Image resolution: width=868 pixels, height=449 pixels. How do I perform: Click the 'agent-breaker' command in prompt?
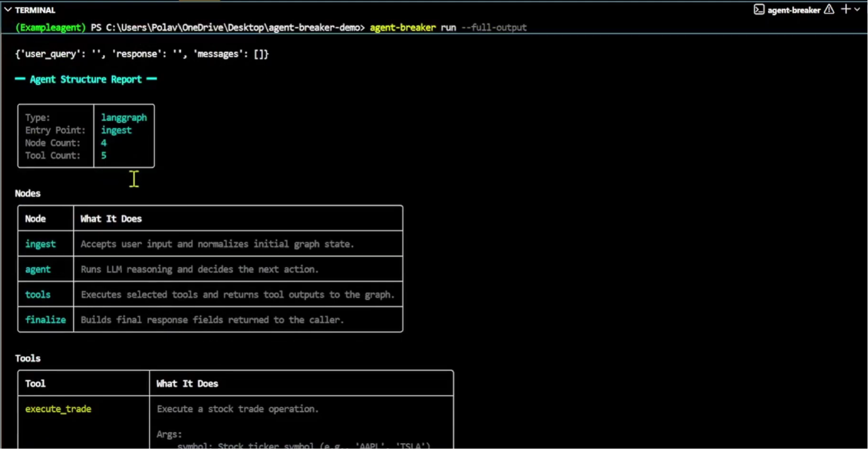click(402, 28)
